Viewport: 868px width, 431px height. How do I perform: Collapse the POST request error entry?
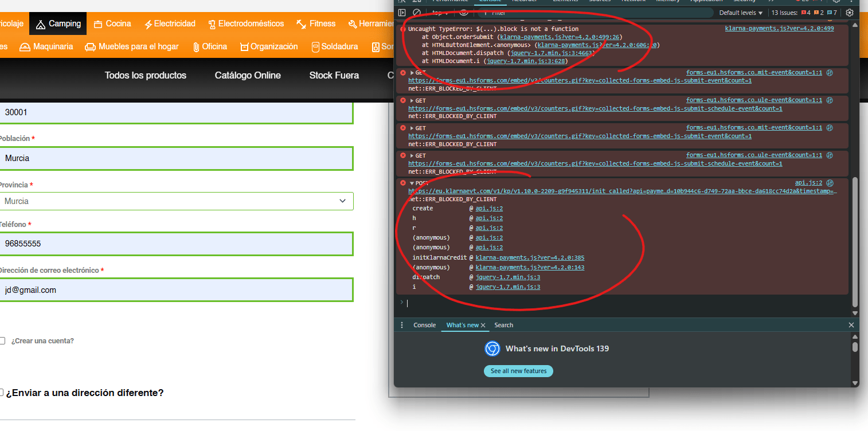tap(412, 183)
